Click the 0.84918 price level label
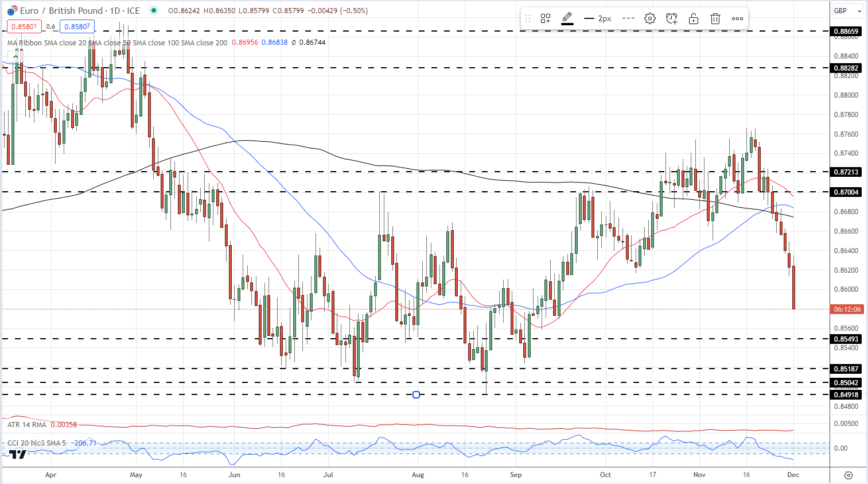The height and width of the screenshot is (484, 868). click(x=846, y=394)
